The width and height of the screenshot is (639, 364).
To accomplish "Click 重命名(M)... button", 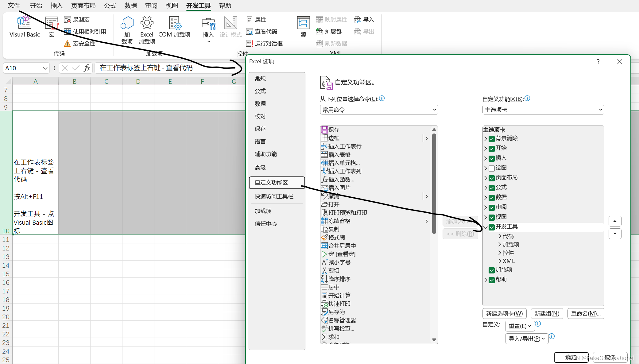I will coord(586,314).
